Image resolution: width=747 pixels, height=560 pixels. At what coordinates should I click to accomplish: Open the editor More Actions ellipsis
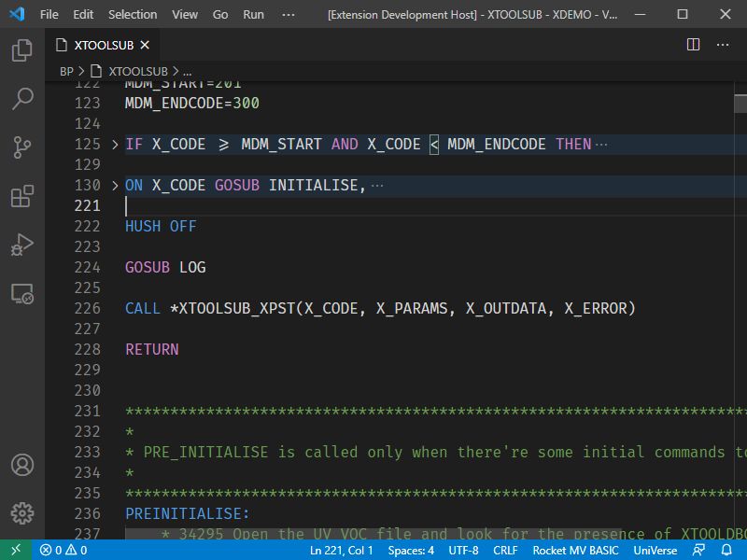(x=723, y=45)
